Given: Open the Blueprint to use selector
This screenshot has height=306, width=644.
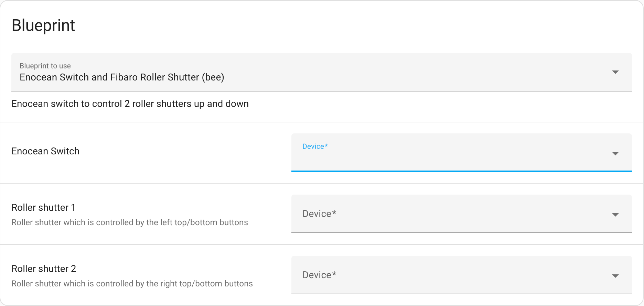Looking at the screenshot, I should (321, 72).
